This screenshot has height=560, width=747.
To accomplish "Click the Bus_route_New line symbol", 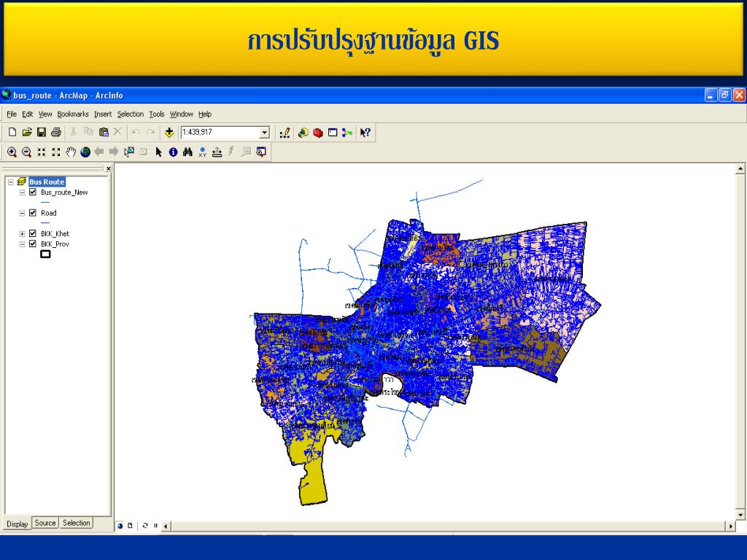I will point(45,202).
